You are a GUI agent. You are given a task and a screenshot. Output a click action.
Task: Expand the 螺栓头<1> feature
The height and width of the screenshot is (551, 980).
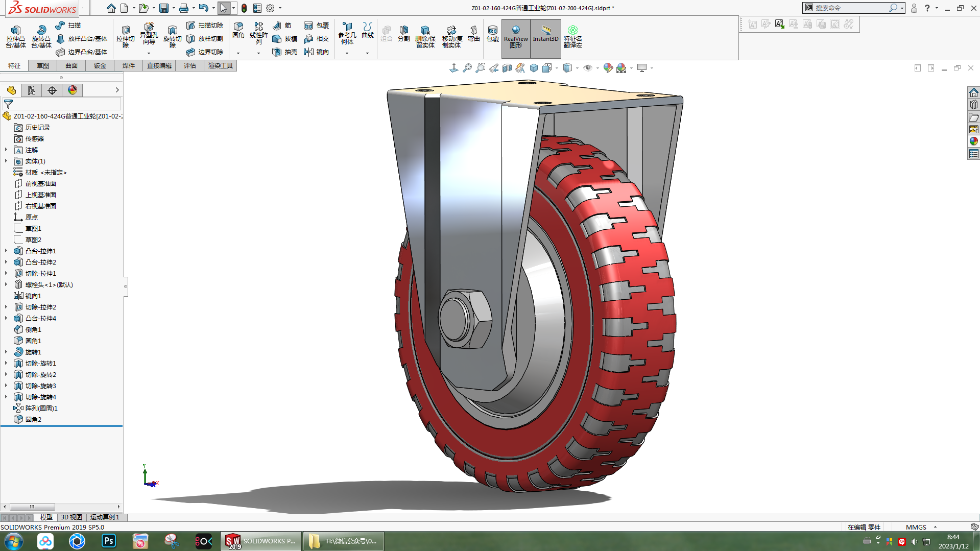click(x=6, y=284)
